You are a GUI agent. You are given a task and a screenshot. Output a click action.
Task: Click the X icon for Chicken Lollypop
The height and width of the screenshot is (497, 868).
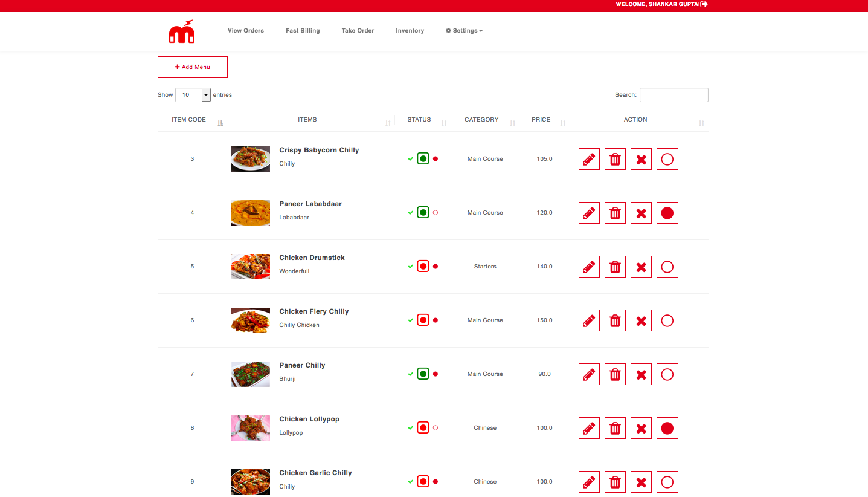pyautogui.click(x=641, y=428)
